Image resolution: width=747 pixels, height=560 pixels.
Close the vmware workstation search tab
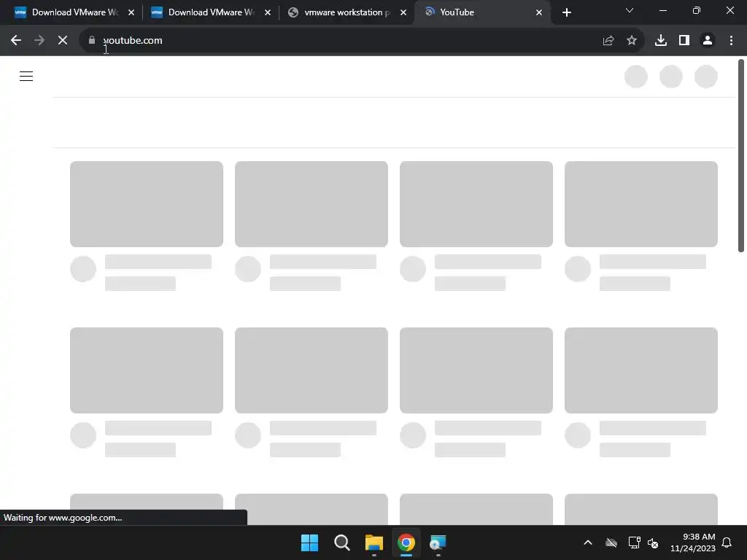[x=403, y=12]
